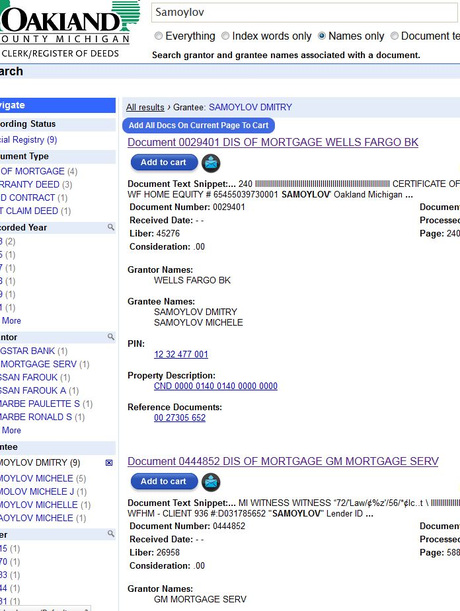
Task: Open property description CND 0000 0140 link
Action: coord(216,386)
